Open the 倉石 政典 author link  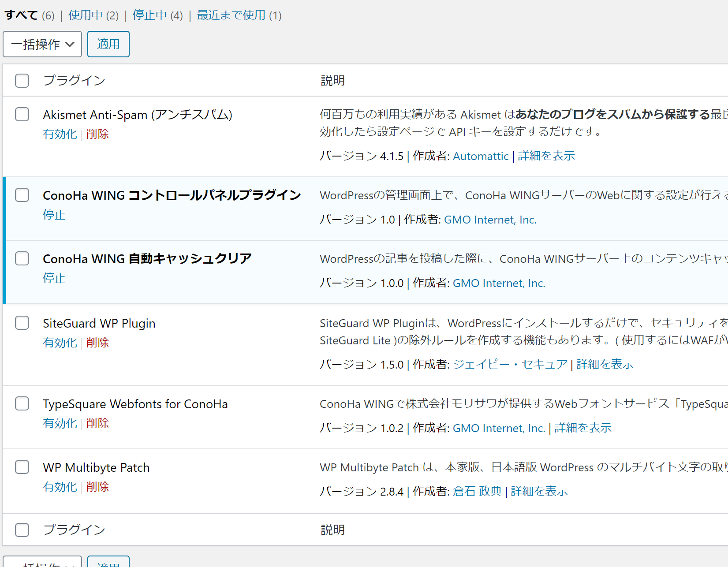tap(477, 492)
